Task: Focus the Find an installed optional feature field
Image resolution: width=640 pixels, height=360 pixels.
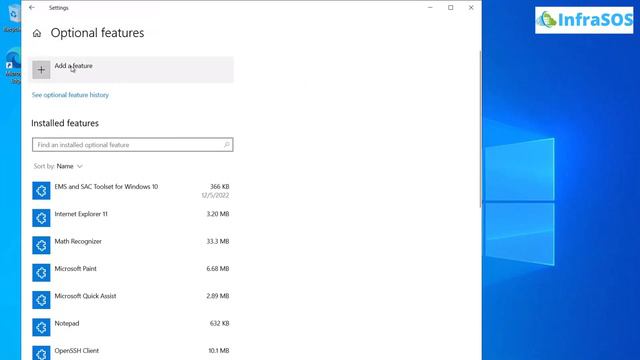Action: (133, 144)
